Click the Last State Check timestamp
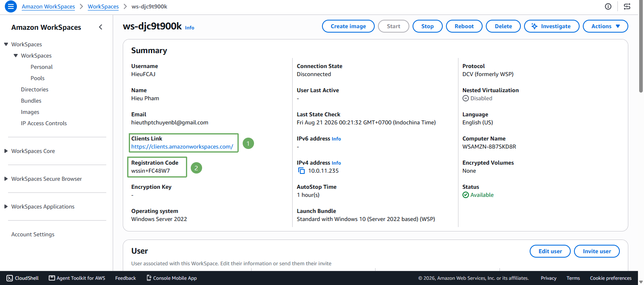Screen dimensions: 644x285 point(366,122)
